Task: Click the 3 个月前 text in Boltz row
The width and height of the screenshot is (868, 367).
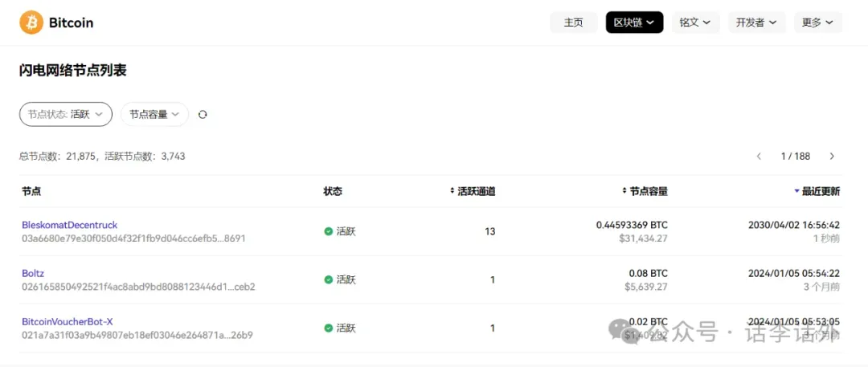Action: pyautogui.click(x=822, y=287)
